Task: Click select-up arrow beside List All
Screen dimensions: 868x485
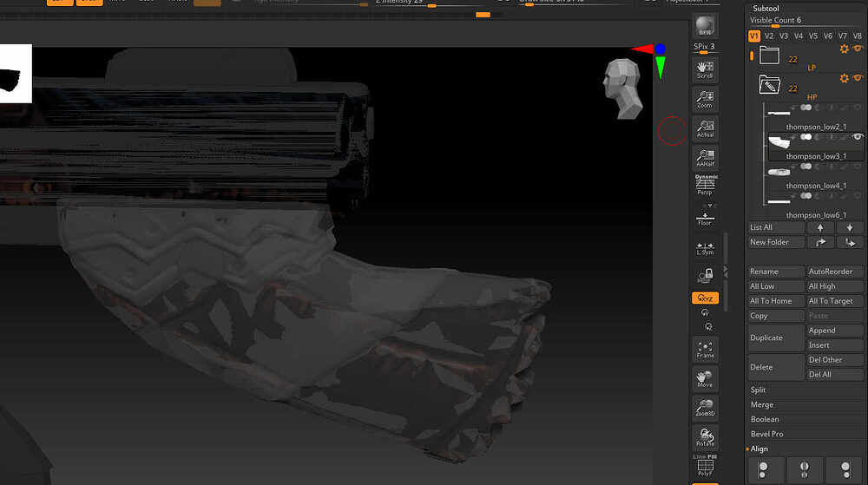Action: [820, 227]
